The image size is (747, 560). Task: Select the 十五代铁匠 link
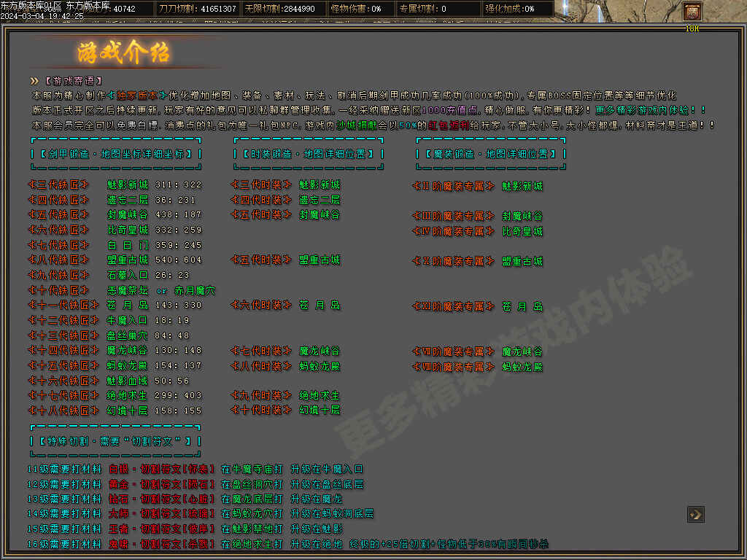[63, 366]
